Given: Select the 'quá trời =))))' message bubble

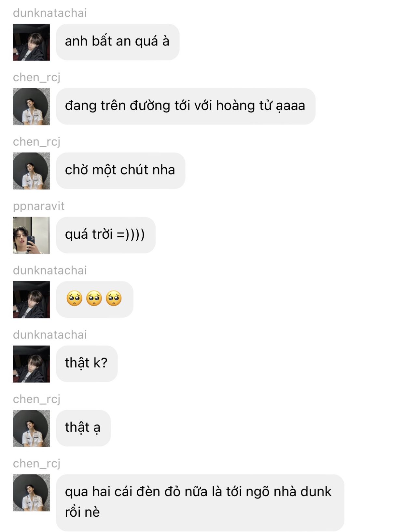Looking at the screenshot, I should (x=106, y=235).
